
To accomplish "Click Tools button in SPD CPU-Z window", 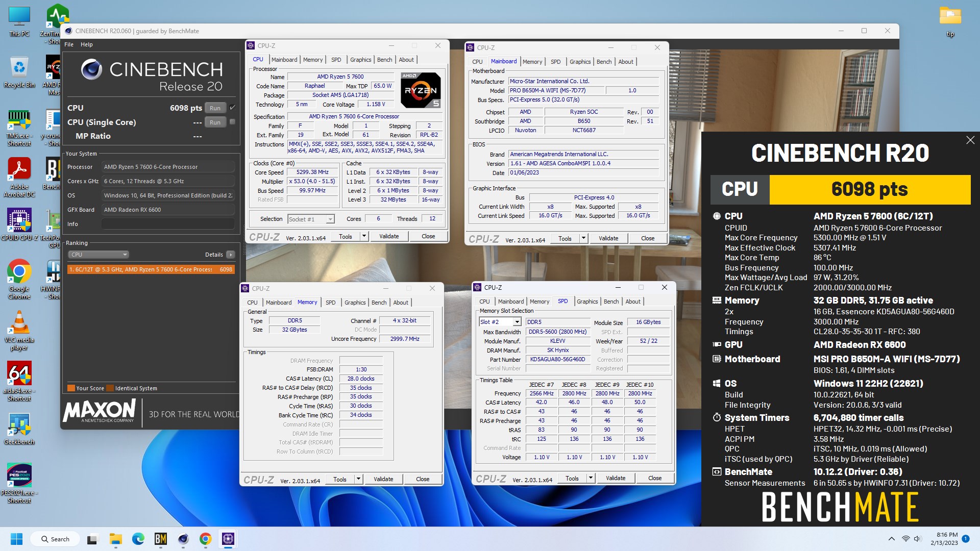I will (572, 478).
